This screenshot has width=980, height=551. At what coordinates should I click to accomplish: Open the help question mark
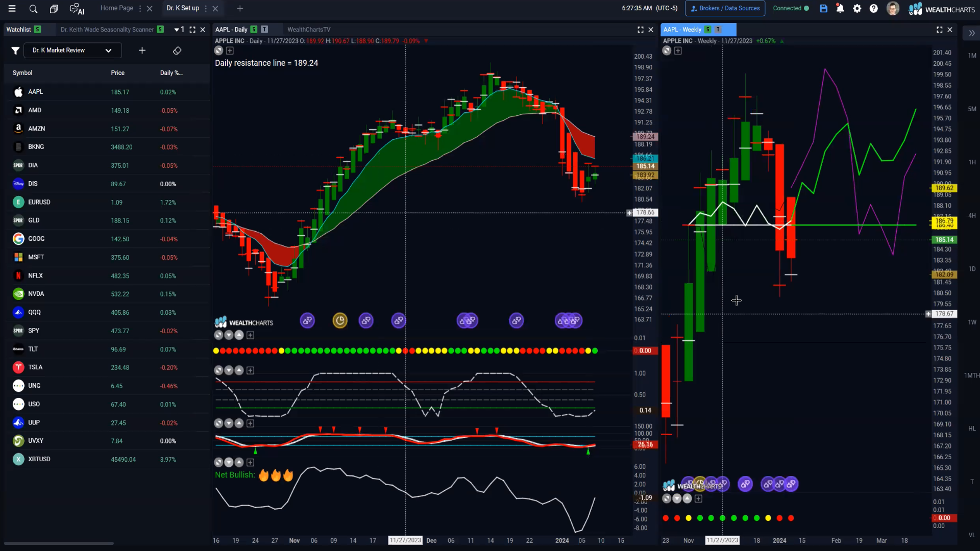coord(874,9)
